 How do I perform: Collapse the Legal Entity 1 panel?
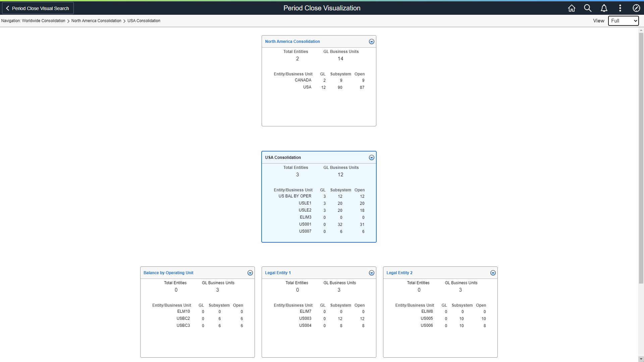point(372,273)
